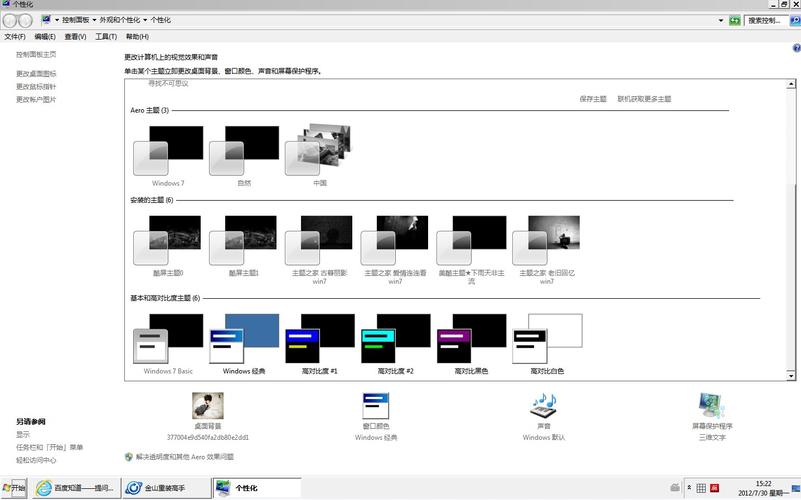801x500 pixels.
Task: Click the 外观和个性化 breadcrumb
Action: 120,20
